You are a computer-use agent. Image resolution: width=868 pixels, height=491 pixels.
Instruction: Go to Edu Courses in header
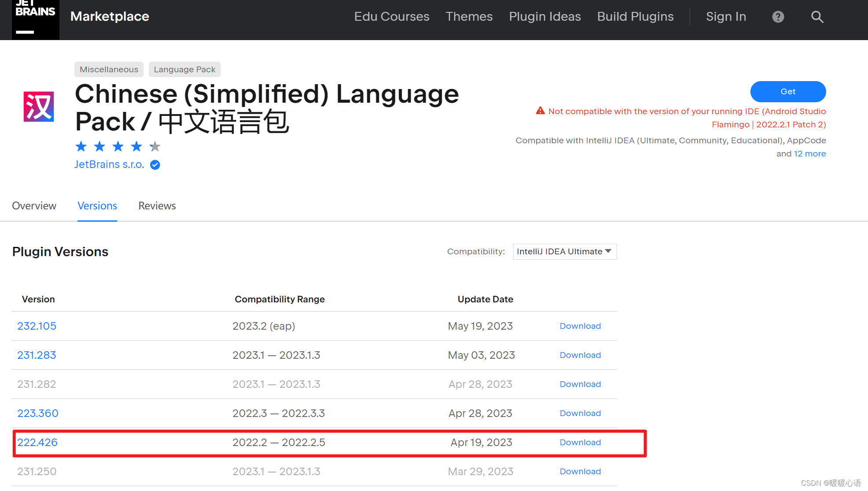pyautogui.click(x=392, y=17)
